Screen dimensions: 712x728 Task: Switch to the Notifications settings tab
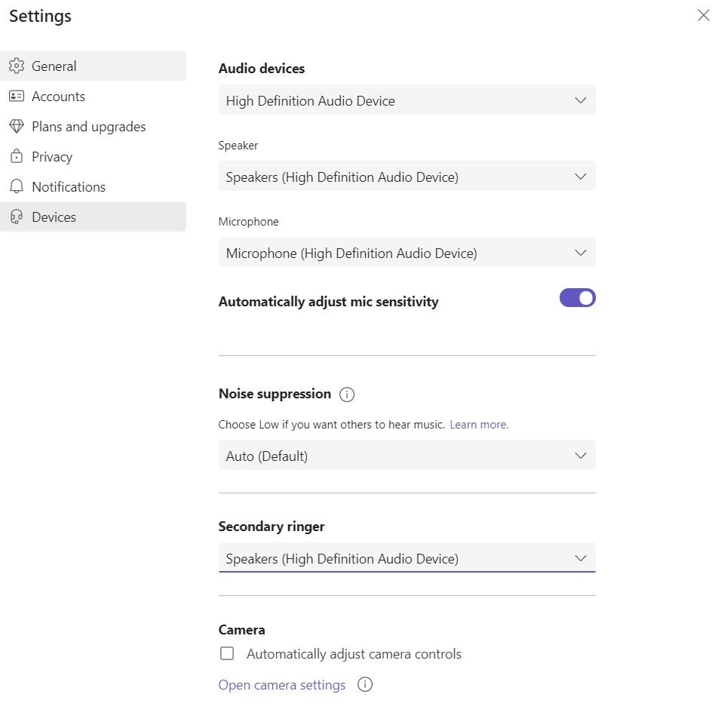[69, 186]
